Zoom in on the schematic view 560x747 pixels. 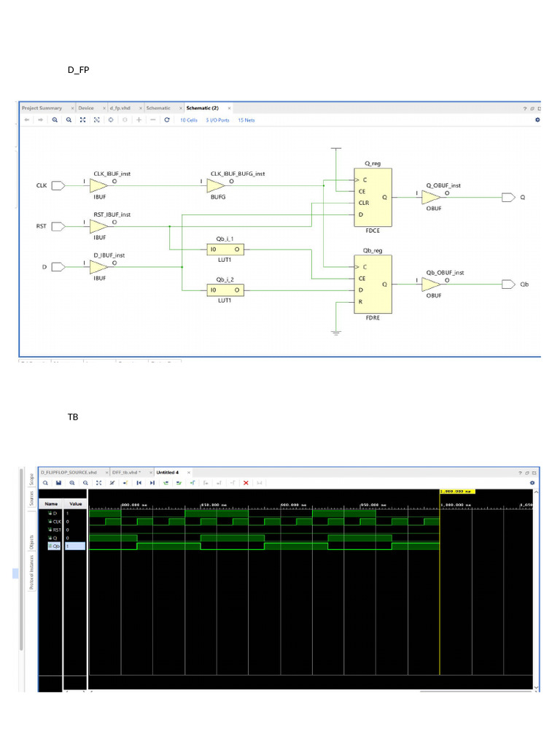tap(55, 120)
